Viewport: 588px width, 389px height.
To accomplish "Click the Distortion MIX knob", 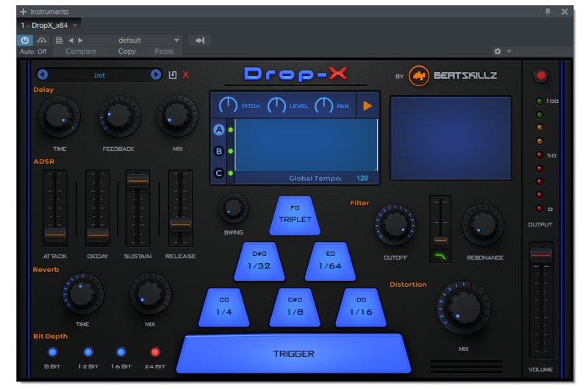I will [x=464, y=308].
